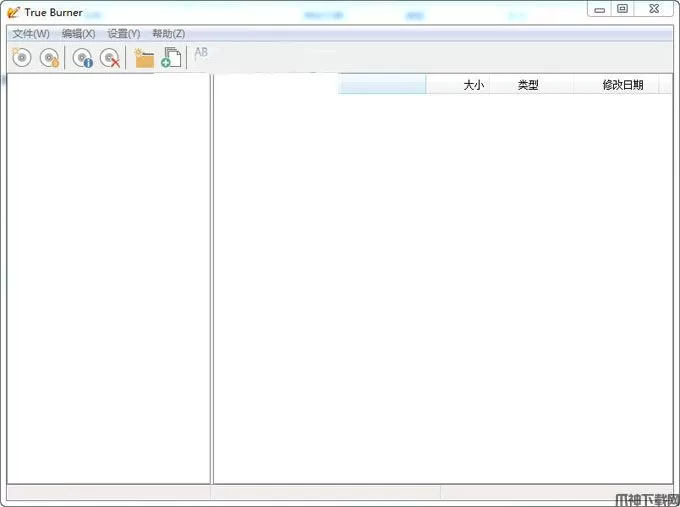Open the disc information icon
680x507 pixels.
click(x=82, y=58)
